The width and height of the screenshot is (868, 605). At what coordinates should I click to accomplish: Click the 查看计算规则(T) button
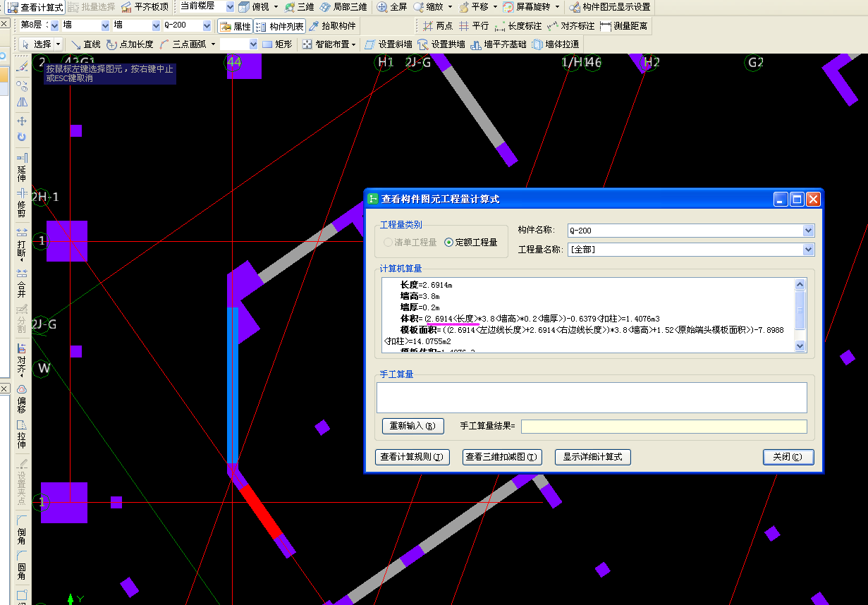[x=412, y=457]
